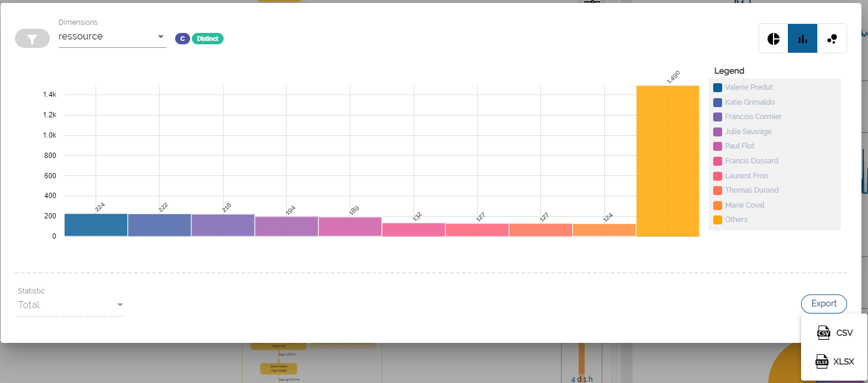
Task: Click the CSV file icon
Action: pyautogui.click(x=823, y=333)
